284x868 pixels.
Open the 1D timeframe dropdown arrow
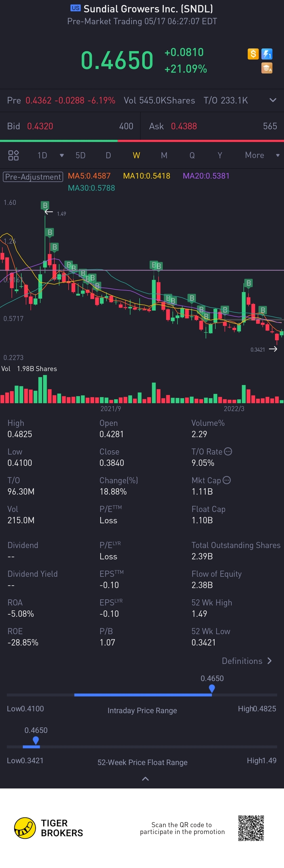[x=62, y=155]
